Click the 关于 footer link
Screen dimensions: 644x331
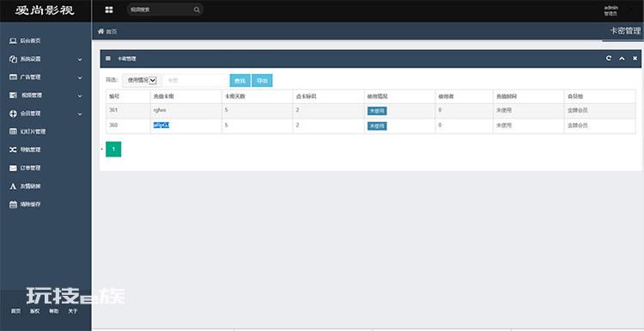pyautogui.click(x=73, y=311)
